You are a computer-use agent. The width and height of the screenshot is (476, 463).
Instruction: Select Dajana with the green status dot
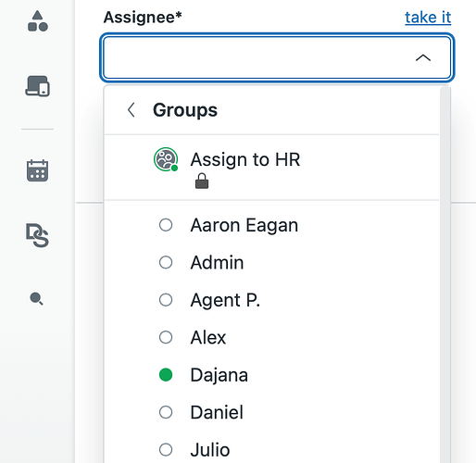click(x=271, y=375)
